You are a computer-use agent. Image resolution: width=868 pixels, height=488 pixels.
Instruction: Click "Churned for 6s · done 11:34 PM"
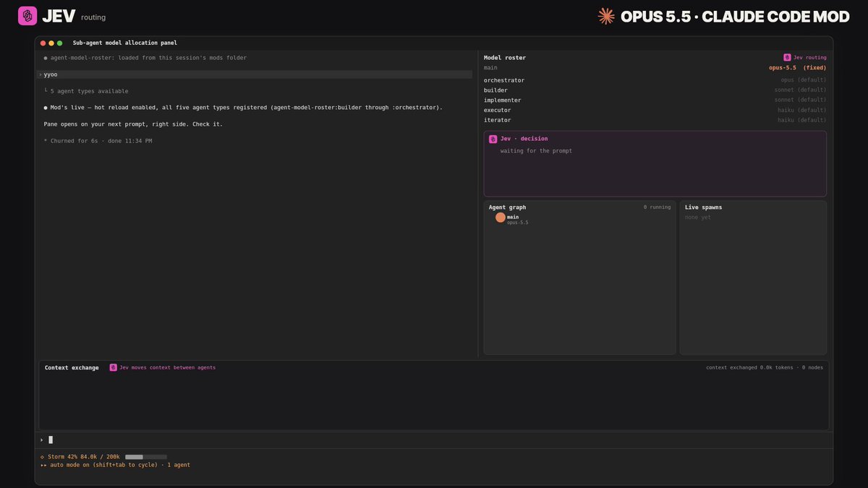coord(98,141)
